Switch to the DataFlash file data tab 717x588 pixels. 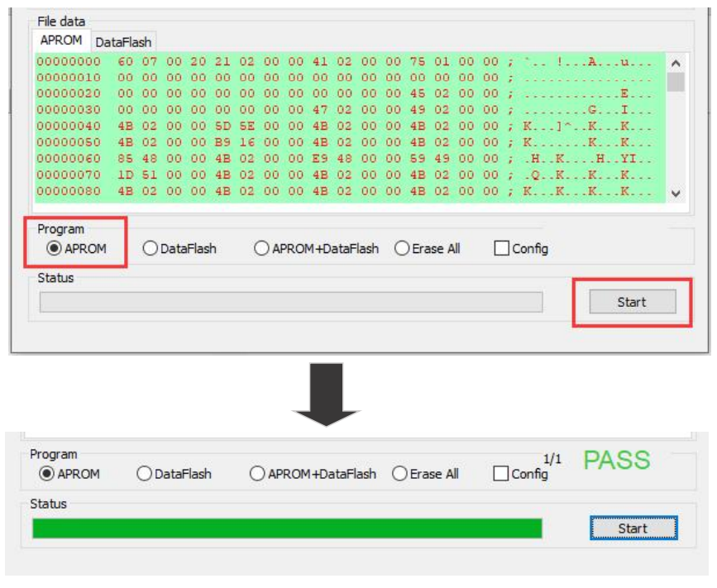pyautogui.click(x=122, y=41)
